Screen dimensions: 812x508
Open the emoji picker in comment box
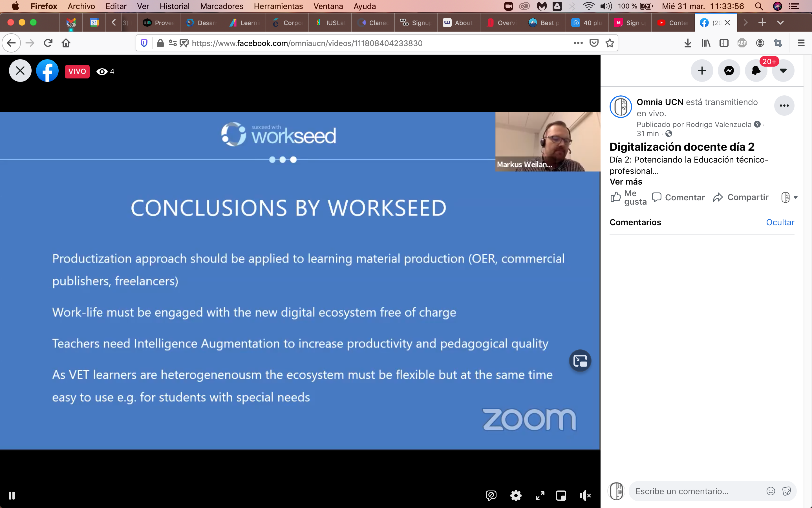coord(771,491)
